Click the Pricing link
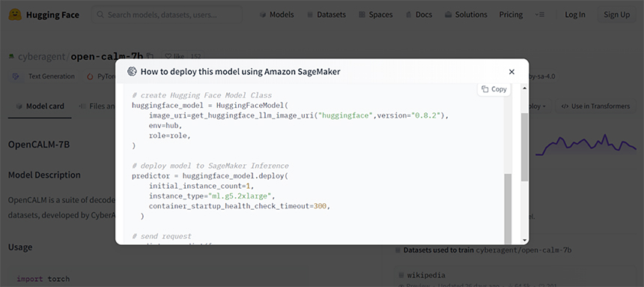This screenshot has height=287, width=644. tap(511, 14)
